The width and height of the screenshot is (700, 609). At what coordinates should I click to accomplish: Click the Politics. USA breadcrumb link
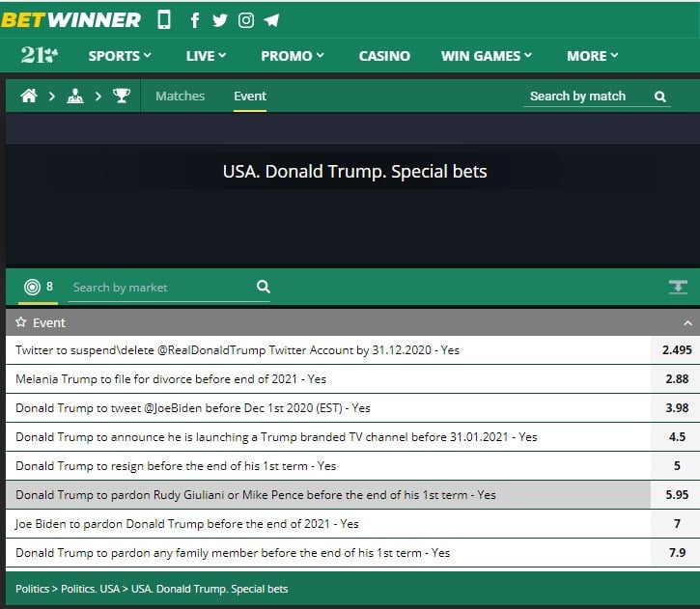(x=90, y=589)
